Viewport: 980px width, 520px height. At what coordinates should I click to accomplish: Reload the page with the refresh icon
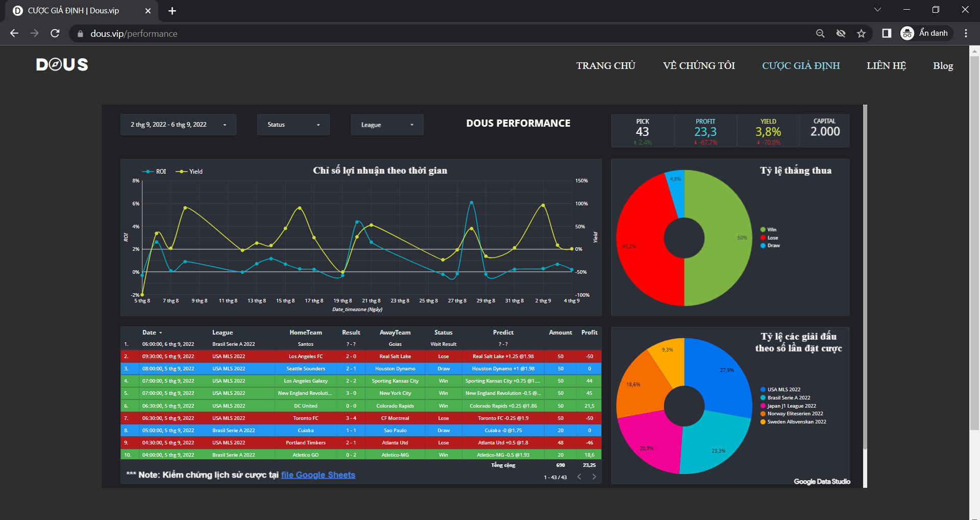click(55, 33)
